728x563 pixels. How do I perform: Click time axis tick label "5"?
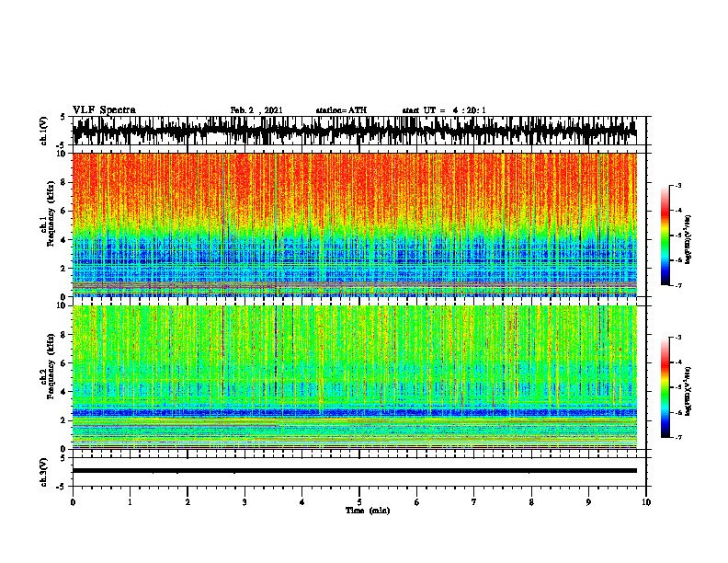tap(359, 502)
